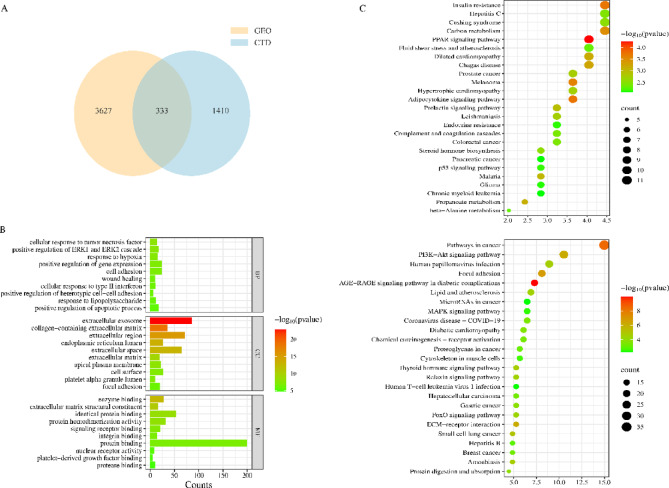Viewport: 669px width, 488px height.
Task: Select the Insulin resistance dot
Action: [605, 6]
